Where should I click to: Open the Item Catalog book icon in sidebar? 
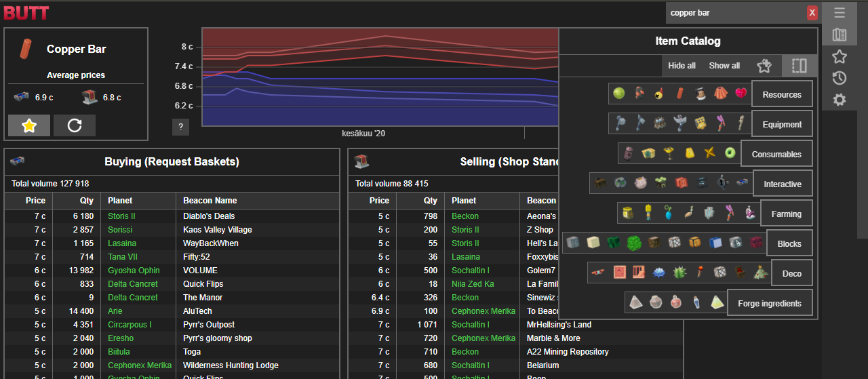pyautogui.click(x=840, y=35)
